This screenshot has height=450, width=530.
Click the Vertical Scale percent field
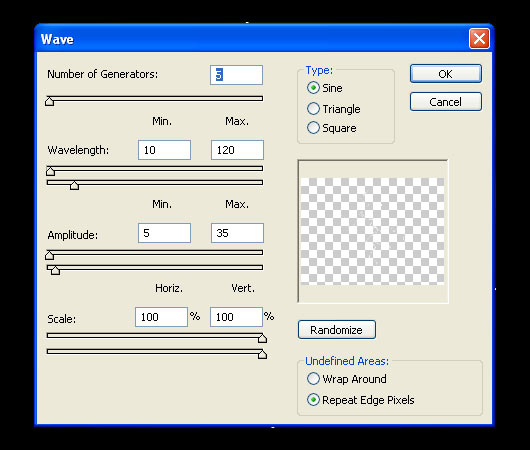pos(236,317)
